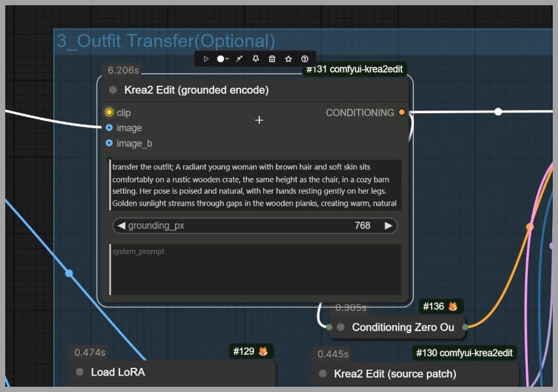Image resolution: width=558 pixels, height=392 pixels.
Task: Click the Conditioning Zero Out input socket
Action: pyautogui.click(x=329, y=327)
